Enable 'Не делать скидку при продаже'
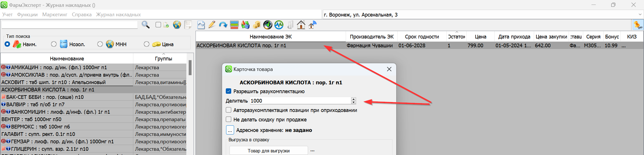The width and height of the screenshot is (644, 155). pyautogui.click(x=228, y=119)
